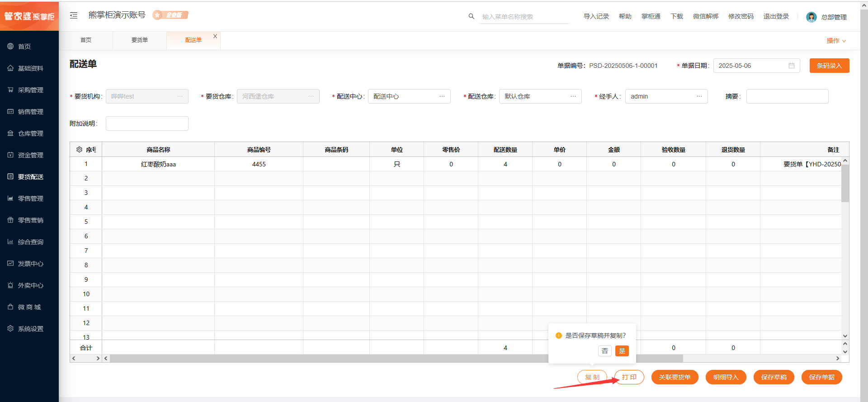Close the 配送单 tab
Image resolution: width=868 pixels, height=402 pixels.
215,36
